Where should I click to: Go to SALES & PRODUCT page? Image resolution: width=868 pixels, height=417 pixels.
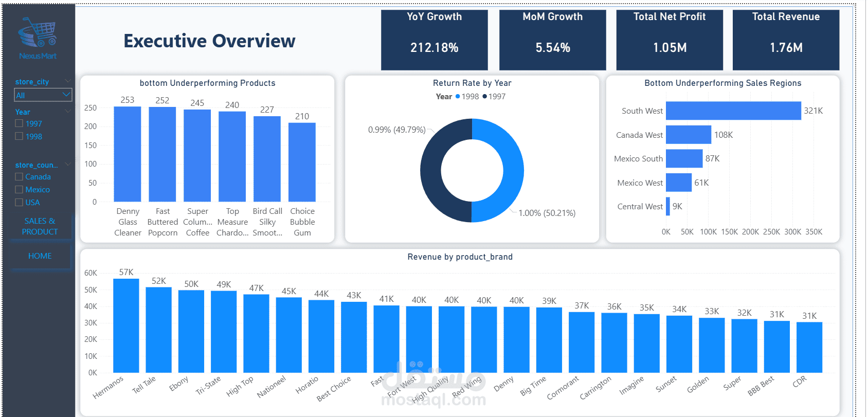click(x=40, y=226)
